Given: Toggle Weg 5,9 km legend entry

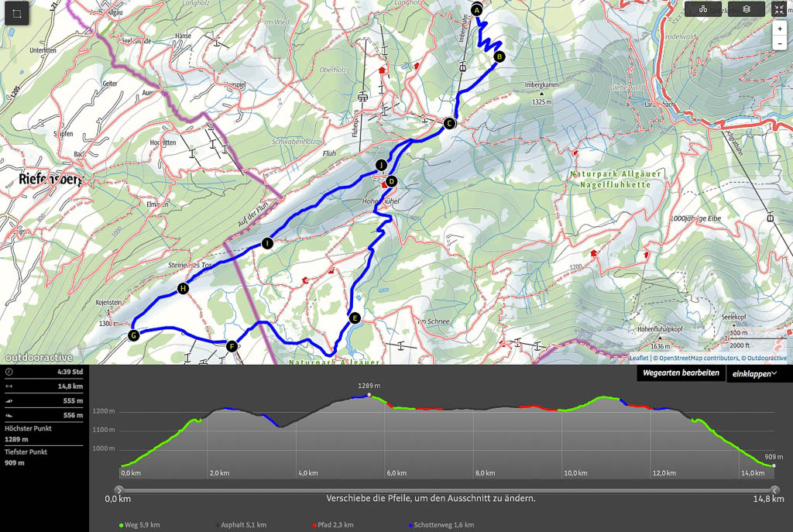Looking at the screenshot, I should coord(142,525).
